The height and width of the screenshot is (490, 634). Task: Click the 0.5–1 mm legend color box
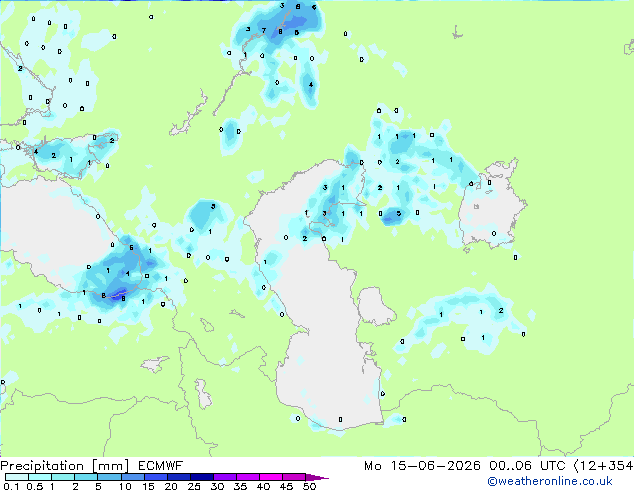tap(40, 477)
